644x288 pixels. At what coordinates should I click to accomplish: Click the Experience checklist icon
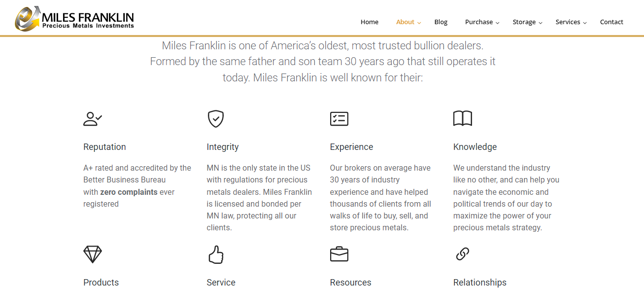339,119
